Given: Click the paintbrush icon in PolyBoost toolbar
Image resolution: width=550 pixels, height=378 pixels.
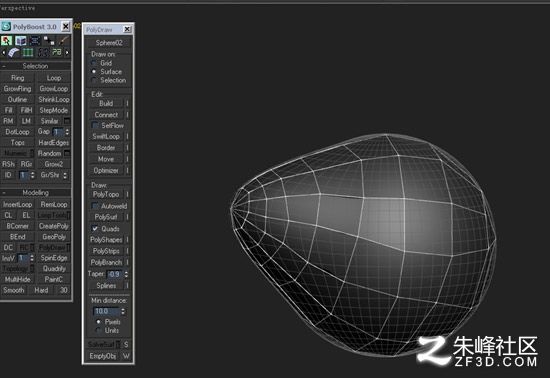Looking at the screenshot, I should pyautogui.click(x=63, y=41).
